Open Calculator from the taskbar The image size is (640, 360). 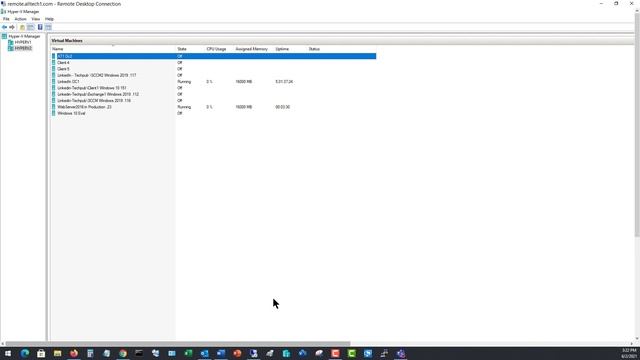pos(90,353)
